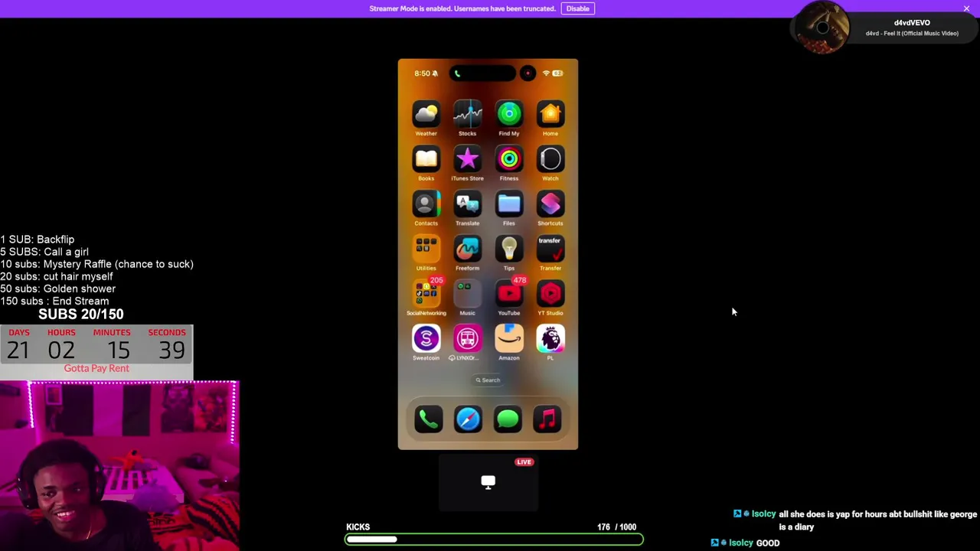This screenshot has width=980, height=551.
Task: Click the green call indicator in status bar
Action: click(457, 73)
